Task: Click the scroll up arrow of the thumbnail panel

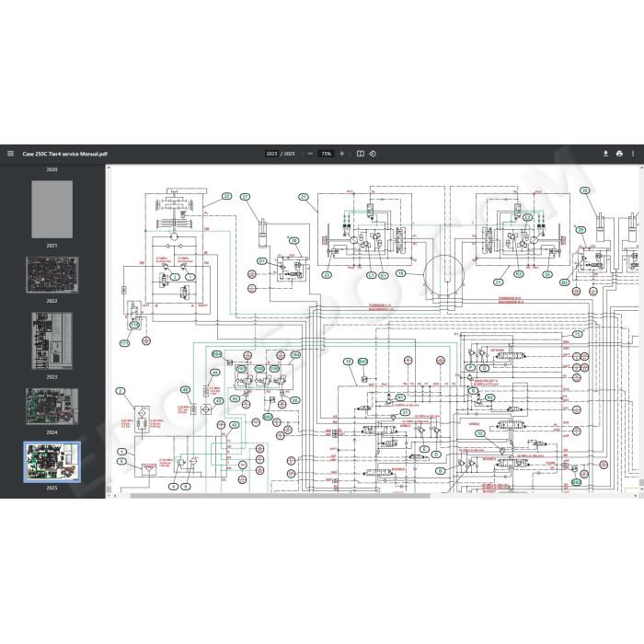Action: 109,167
